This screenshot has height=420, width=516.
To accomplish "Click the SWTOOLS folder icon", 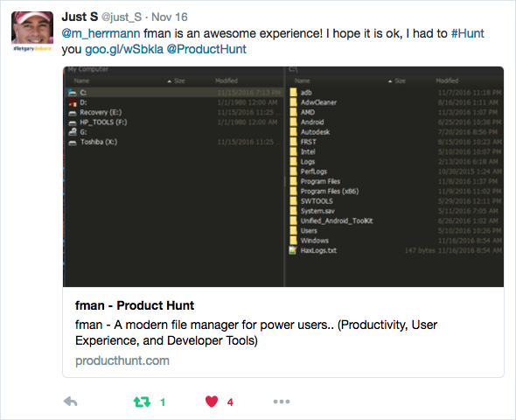I will click(x=293, y=201).
